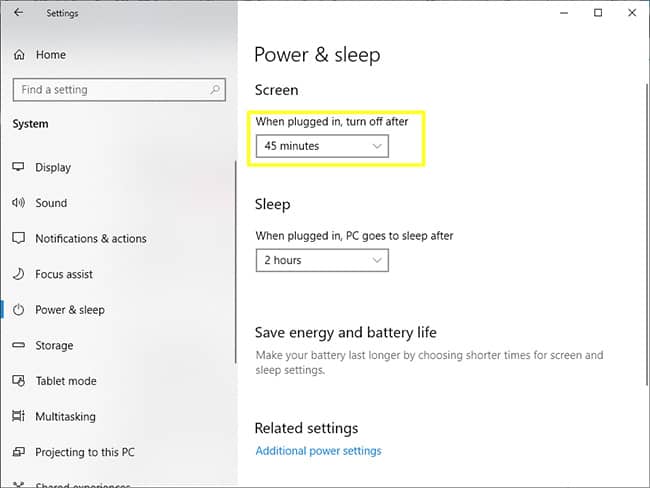Open Display via its monitor icon

(x=18, y=167)
